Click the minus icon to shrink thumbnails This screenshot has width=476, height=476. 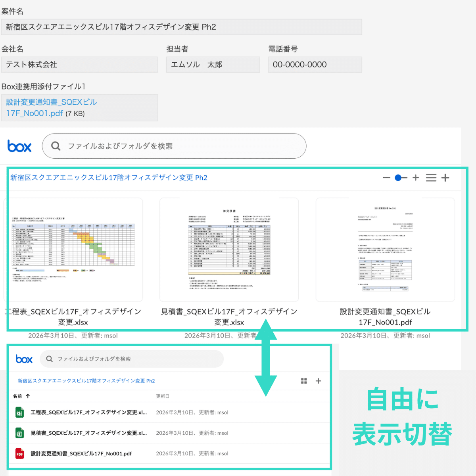[386, 178]
